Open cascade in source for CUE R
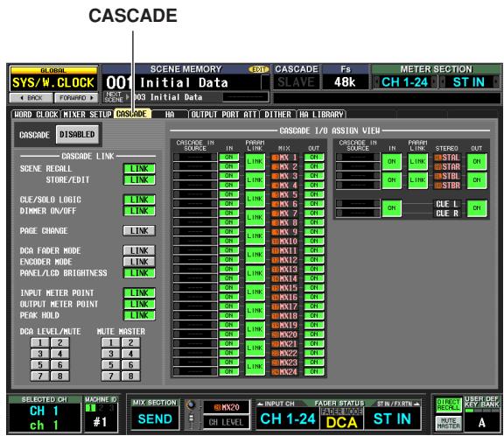504x436 pixels. 358,213
